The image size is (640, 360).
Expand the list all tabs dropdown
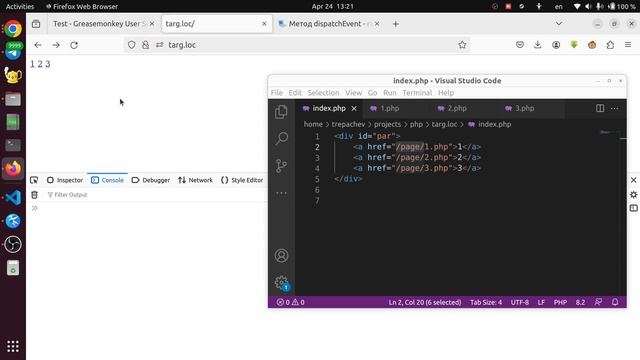pos(559,24)
